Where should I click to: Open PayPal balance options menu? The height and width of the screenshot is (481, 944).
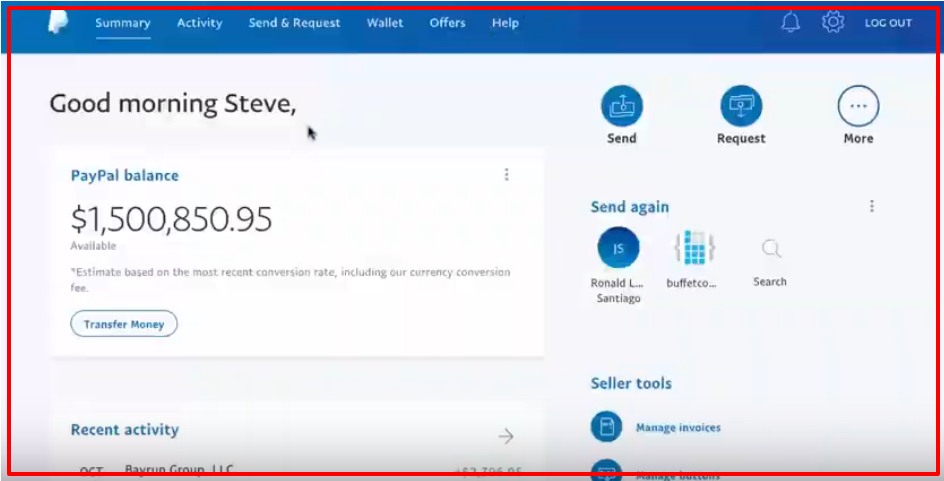(506, 175)
